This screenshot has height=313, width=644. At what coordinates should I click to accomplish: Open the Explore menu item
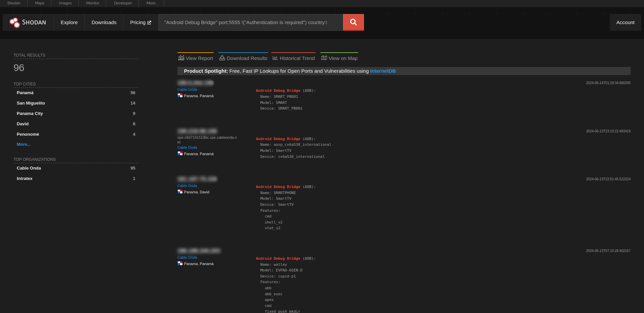tap(69, 22)
